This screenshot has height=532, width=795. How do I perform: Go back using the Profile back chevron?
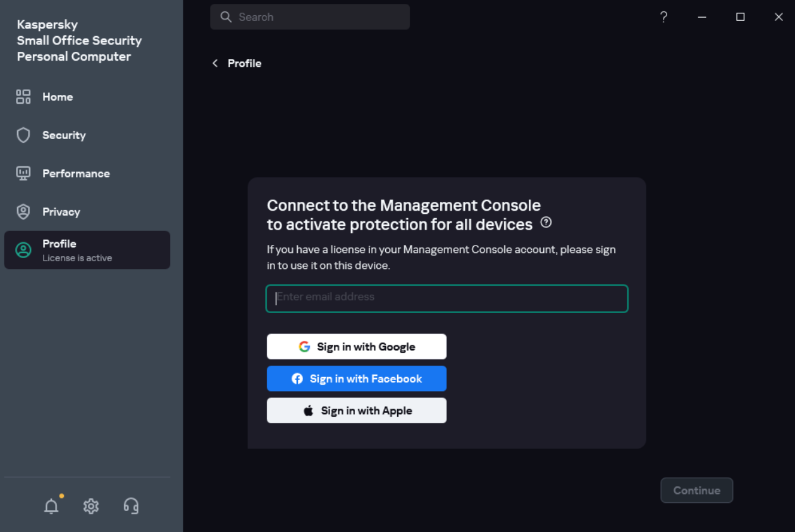[x=214, y=63]
